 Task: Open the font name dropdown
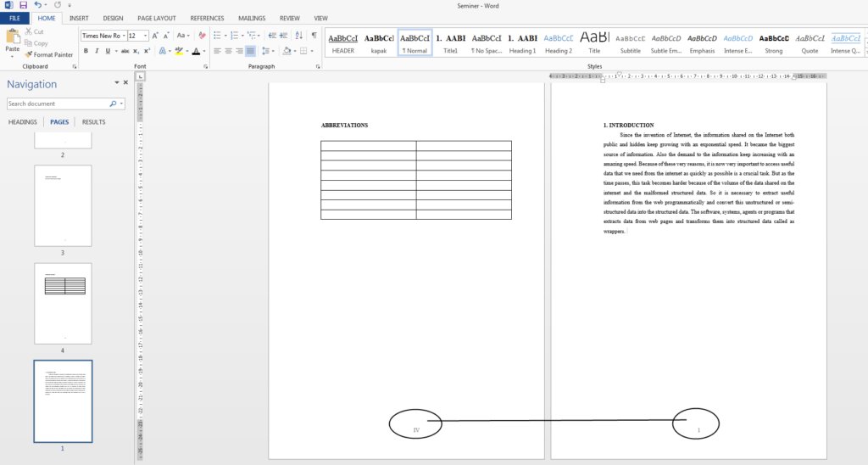click(x=124, y=36)
